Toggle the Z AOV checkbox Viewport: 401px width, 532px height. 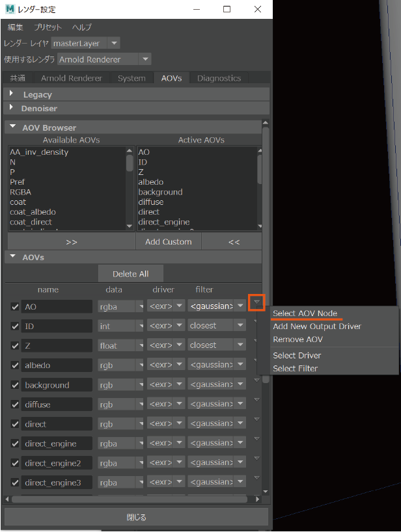pos(15,346)
